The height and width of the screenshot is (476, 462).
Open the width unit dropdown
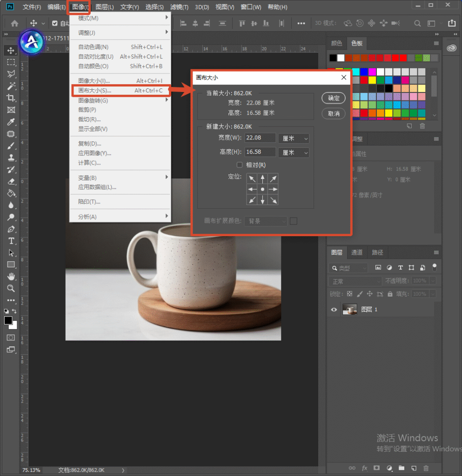pyautogui.click(x=294, y=139)
